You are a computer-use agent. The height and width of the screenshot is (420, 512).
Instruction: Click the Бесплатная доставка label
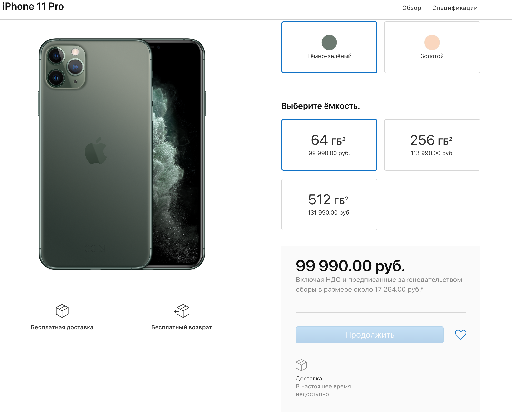[x=62, y=327]
